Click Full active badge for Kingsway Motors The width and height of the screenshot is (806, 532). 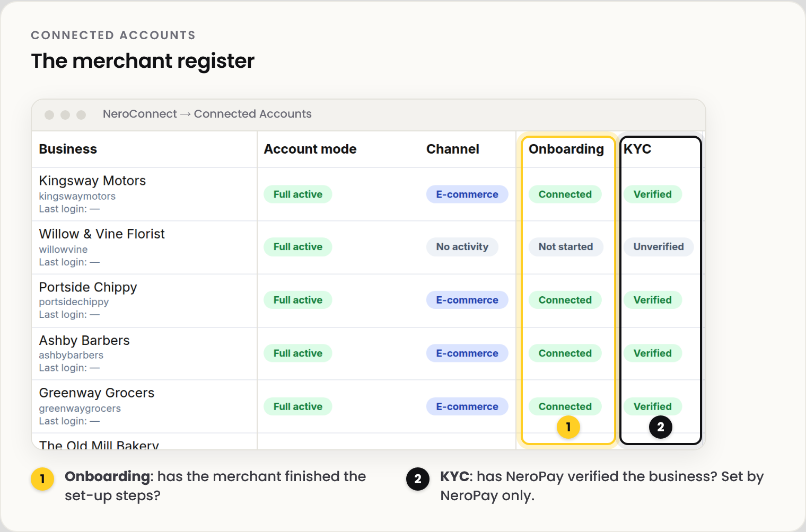tap(298, 194)
